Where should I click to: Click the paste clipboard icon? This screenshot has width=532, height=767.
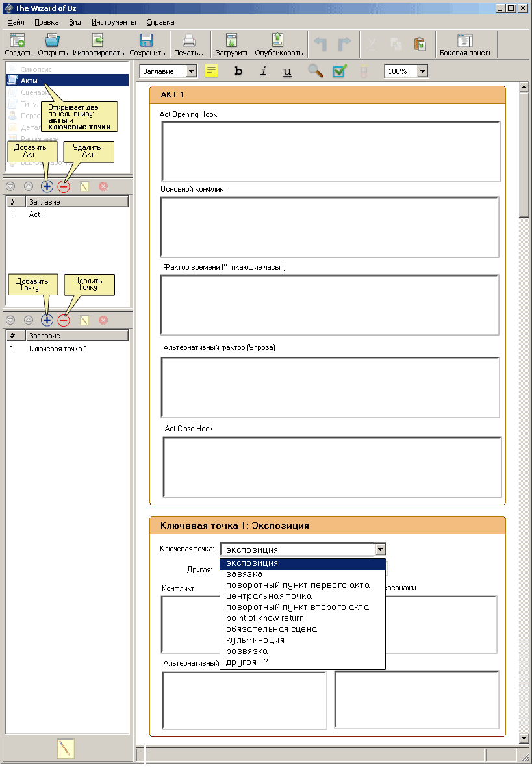coord(420,44)
